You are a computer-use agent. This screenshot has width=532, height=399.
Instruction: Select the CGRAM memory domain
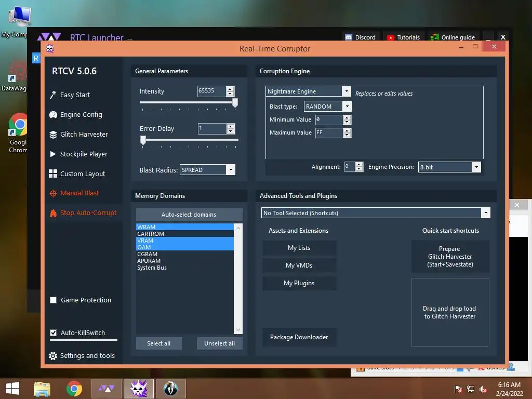point(185,254)
